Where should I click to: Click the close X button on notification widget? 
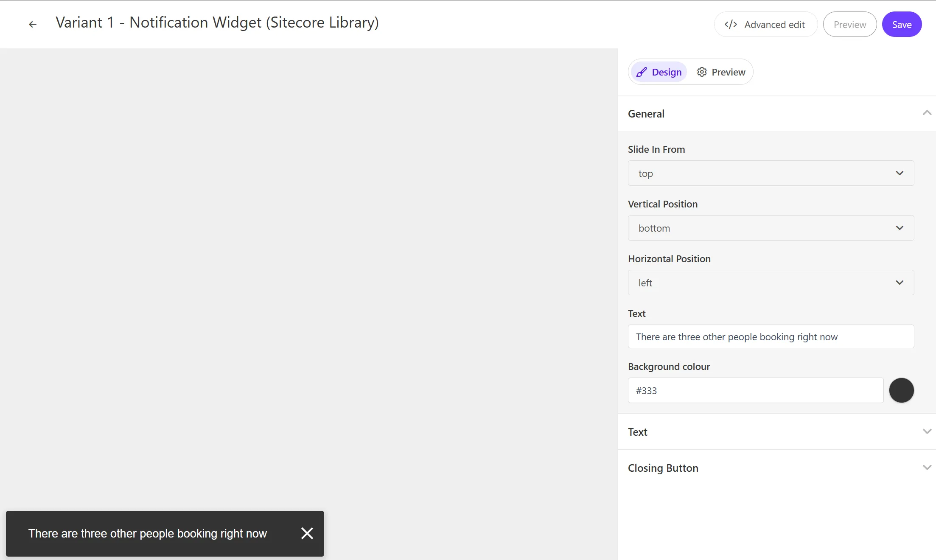307,533
